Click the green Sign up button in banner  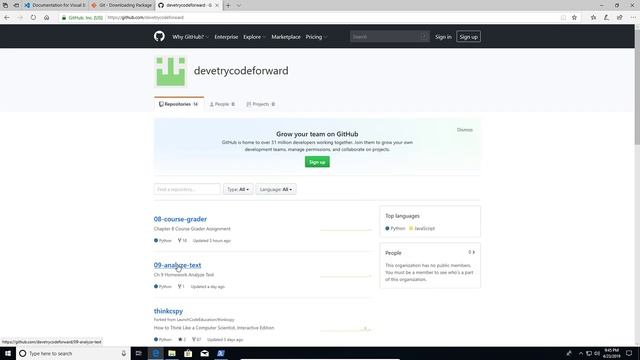(x=317, y=162)
